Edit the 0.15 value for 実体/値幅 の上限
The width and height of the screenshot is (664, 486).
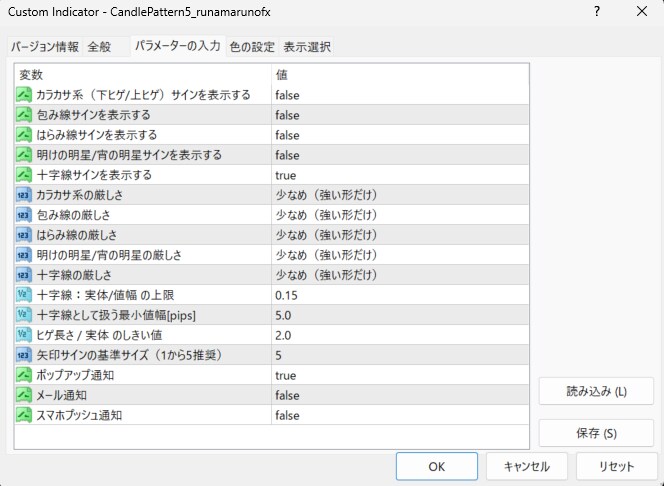click(400, 295)
